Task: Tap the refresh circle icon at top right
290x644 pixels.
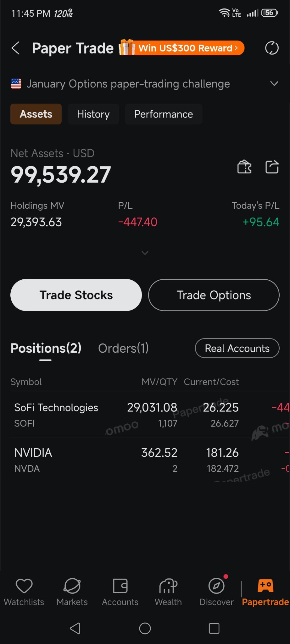Action: tap(272, 48)
